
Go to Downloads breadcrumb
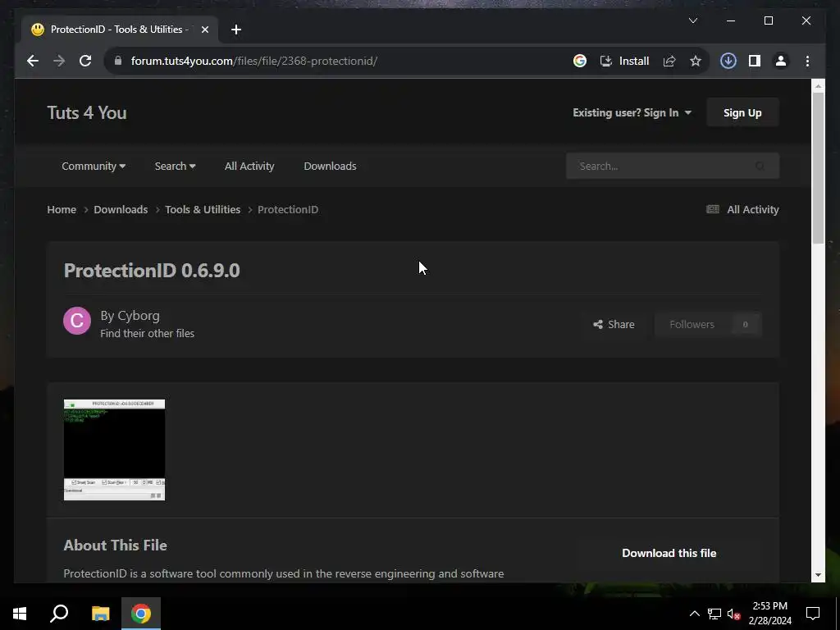coord(121,209)
